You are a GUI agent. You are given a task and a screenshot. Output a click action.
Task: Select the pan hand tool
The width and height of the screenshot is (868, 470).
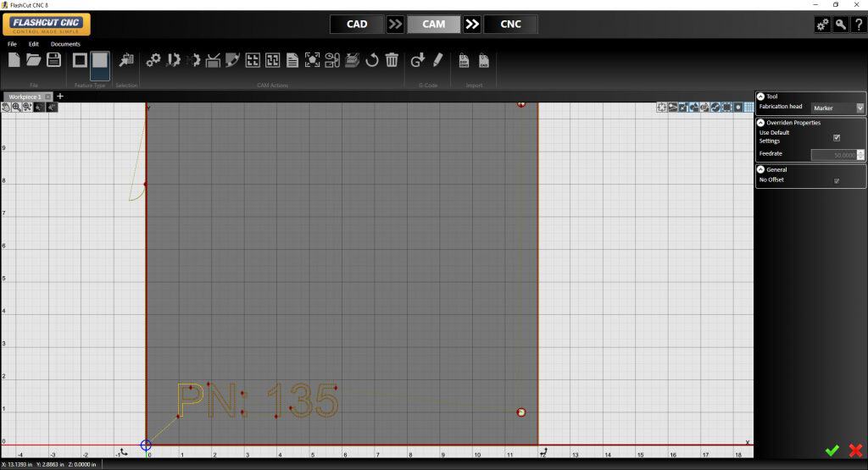click(x=7, y=108)
